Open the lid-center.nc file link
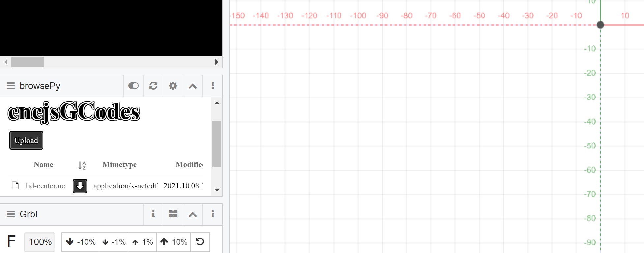Screen dimensions: 644x253 [x=45, y=186]
